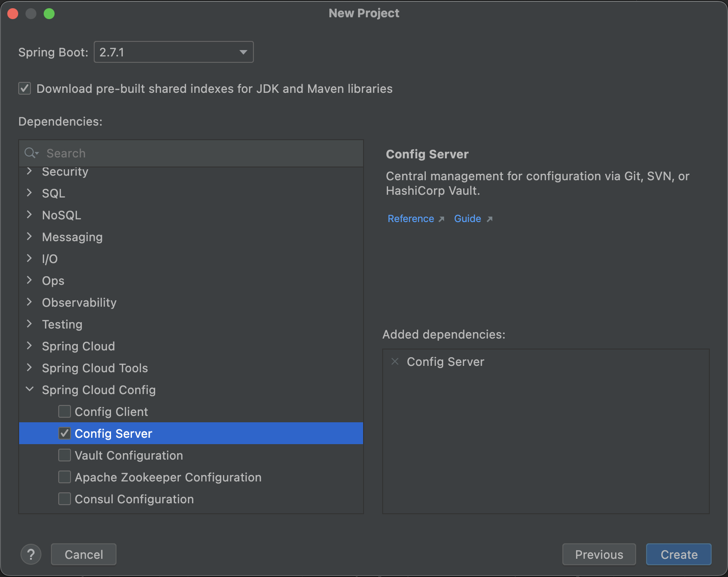Click the dependencies Search field

(x=191, y=153)
